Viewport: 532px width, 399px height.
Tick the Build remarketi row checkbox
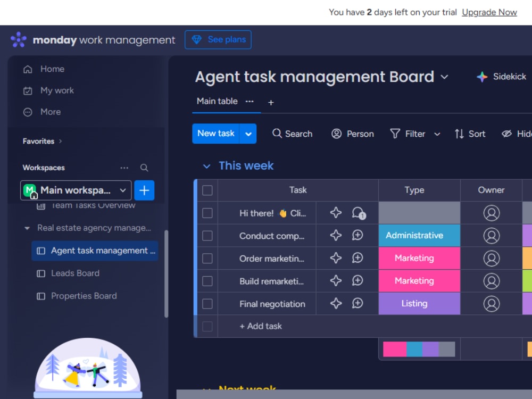(x=207, y=281)
